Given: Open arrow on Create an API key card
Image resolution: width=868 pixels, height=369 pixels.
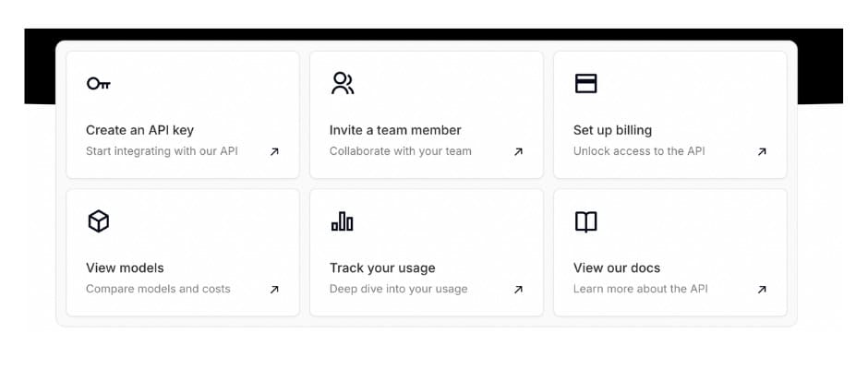Looking at the screenshot, I should click(274, 151).
